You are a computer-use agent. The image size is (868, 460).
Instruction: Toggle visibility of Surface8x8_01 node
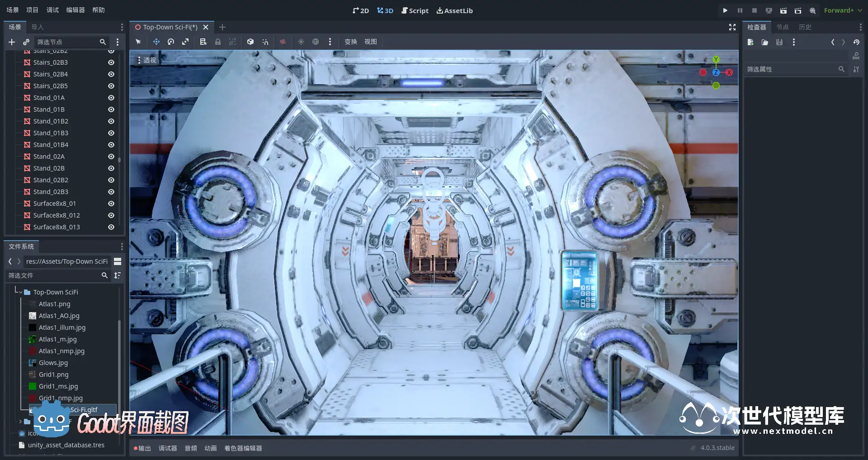[111, 204]
